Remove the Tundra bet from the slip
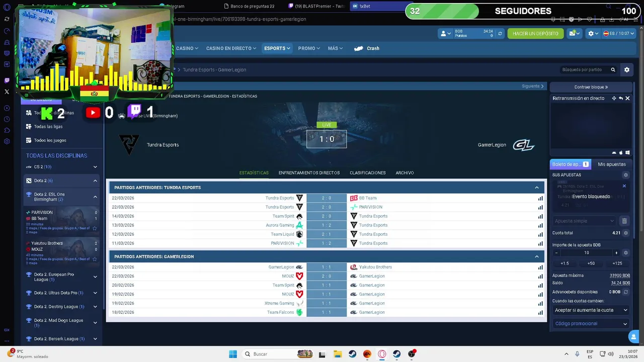644x362 pixels. 624,186
